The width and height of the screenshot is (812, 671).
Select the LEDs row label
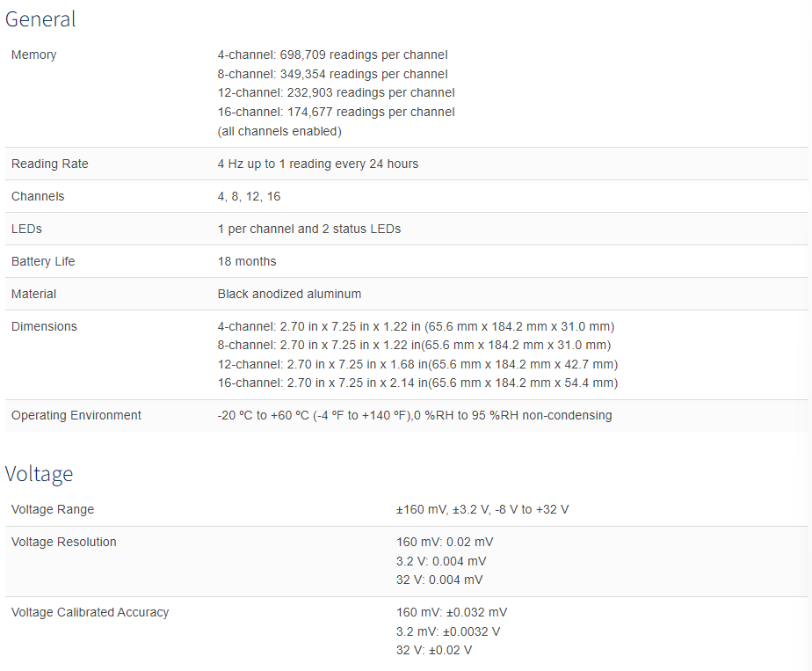26,229
